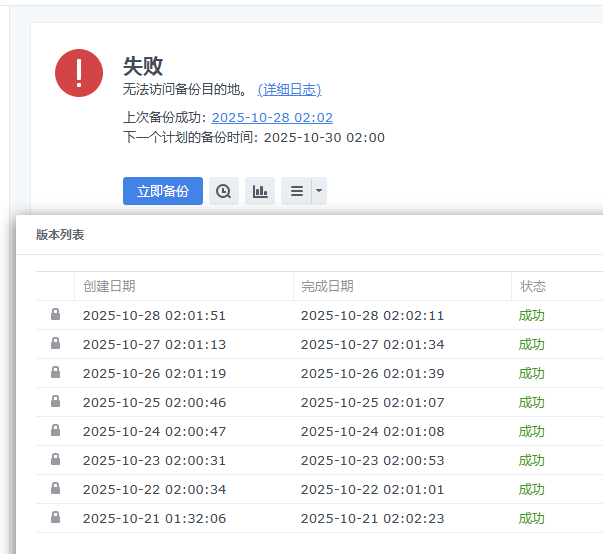Open last successful backup 2025-10-28 02:02 link
The width and height of the screenshot is (603, 554).
click(272, 118)
